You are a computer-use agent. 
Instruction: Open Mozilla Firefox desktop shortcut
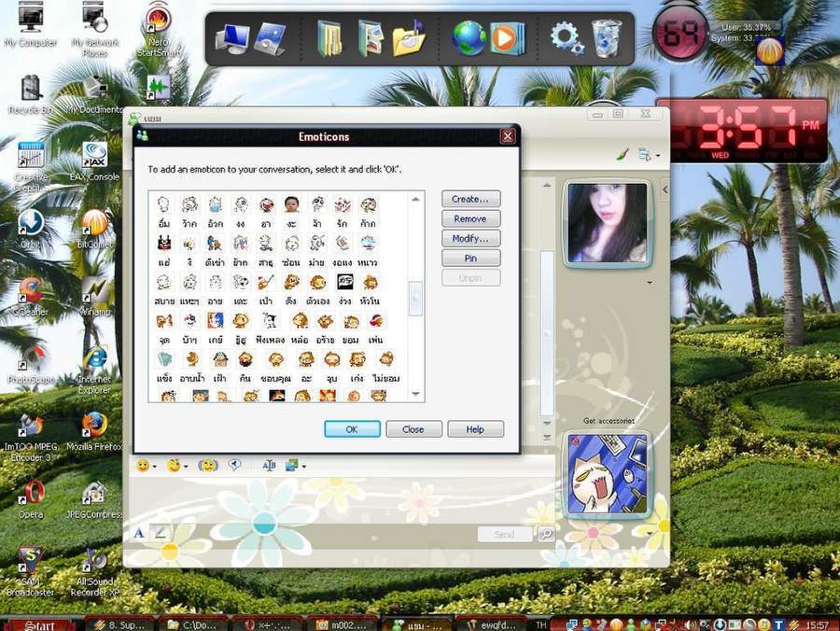pos(94,432)
